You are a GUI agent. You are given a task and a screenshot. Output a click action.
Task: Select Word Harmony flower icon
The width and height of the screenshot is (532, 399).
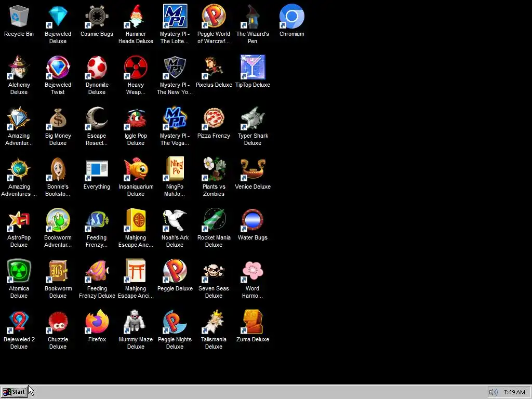click(x=253, y=271)
